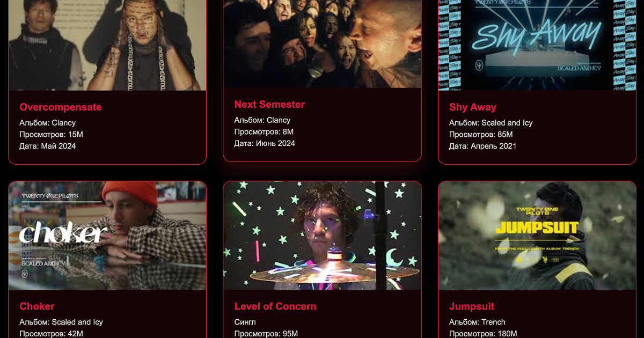Viewport: 644px width, 338px height.
Task: Click the Next Semester title
Action: point(269,105)
